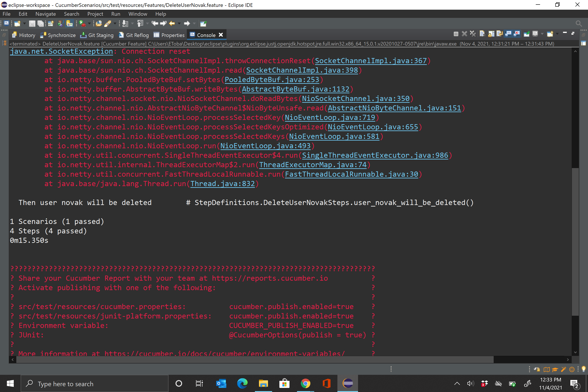588x392 pixels.
Task: Expand the Back history dropdown arrow
Action: (x=179, y=24)
